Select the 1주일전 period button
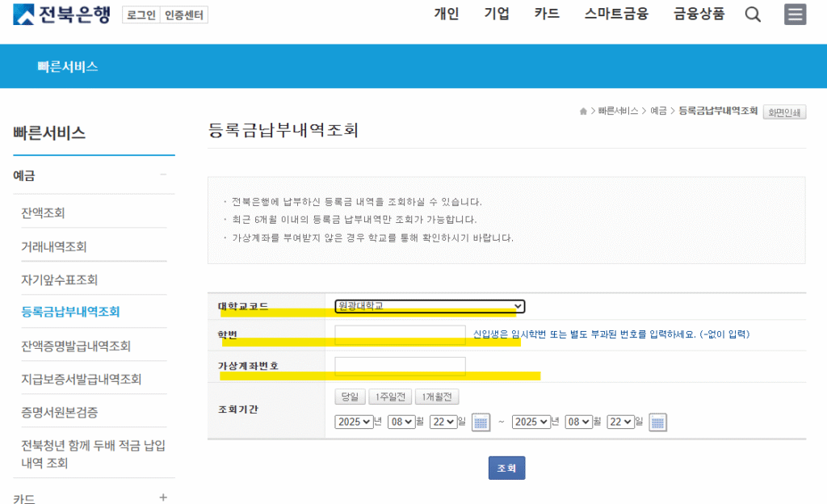 (389, 397)
